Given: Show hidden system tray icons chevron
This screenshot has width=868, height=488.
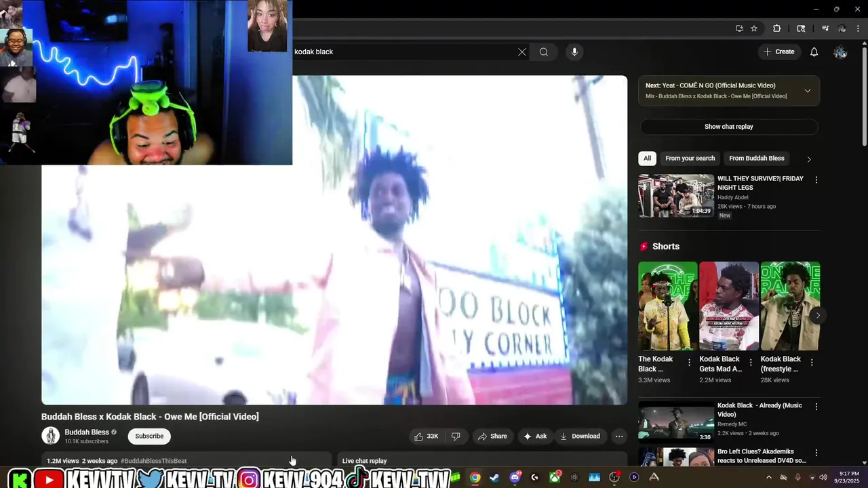Looking at the screenshot, I should click(x=769, y=477).
